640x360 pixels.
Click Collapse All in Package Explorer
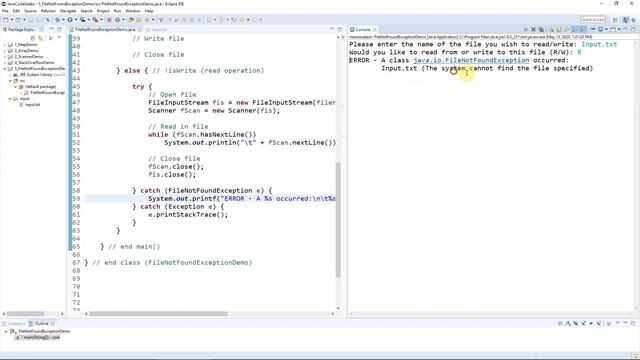tap(33, 38)
